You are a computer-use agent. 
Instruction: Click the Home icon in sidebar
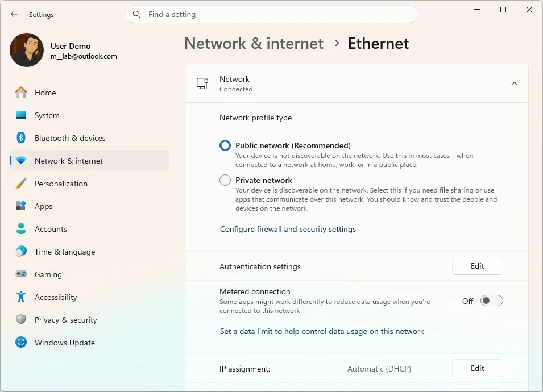point(21,93)
